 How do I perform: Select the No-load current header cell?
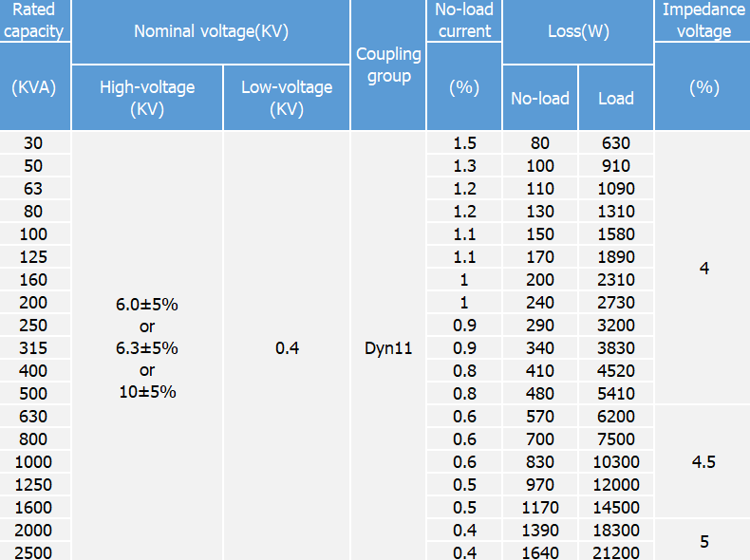pos(463,20)
